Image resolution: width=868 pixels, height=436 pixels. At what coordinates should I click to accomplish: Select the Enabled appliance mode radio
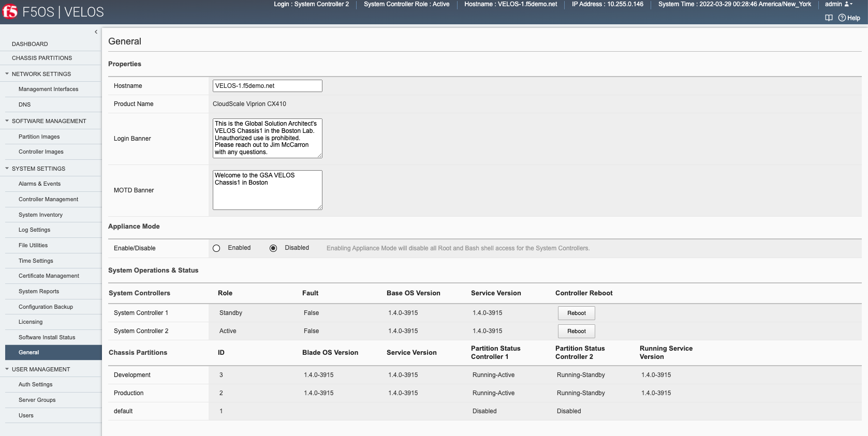pyautogui.click(x=216, y=248)
